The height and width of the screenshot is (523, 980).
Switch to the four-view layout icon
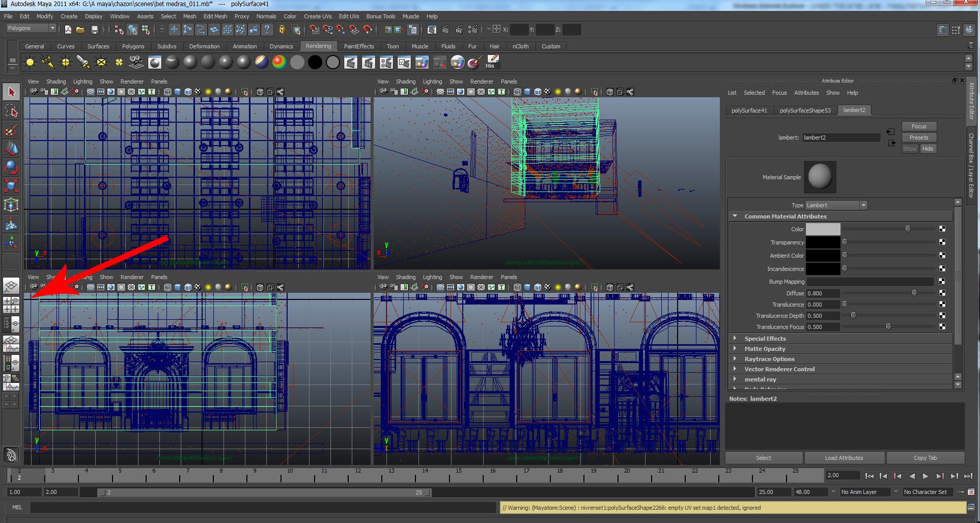point(11,304)
